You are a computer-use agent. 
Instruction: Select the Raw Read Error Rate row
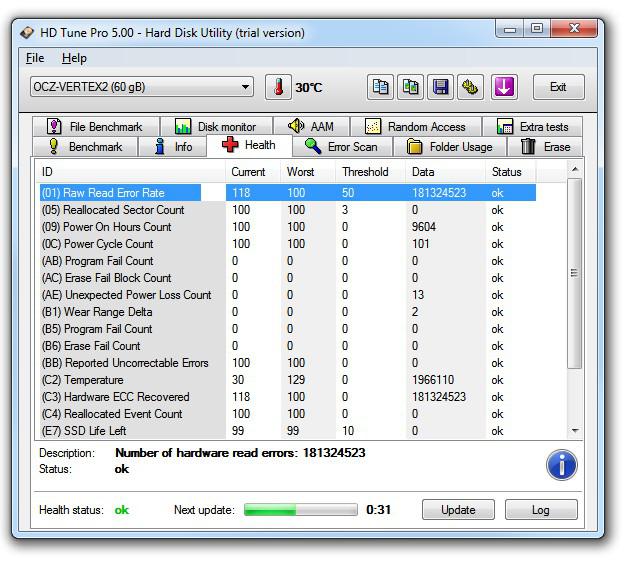pos(288,193)
